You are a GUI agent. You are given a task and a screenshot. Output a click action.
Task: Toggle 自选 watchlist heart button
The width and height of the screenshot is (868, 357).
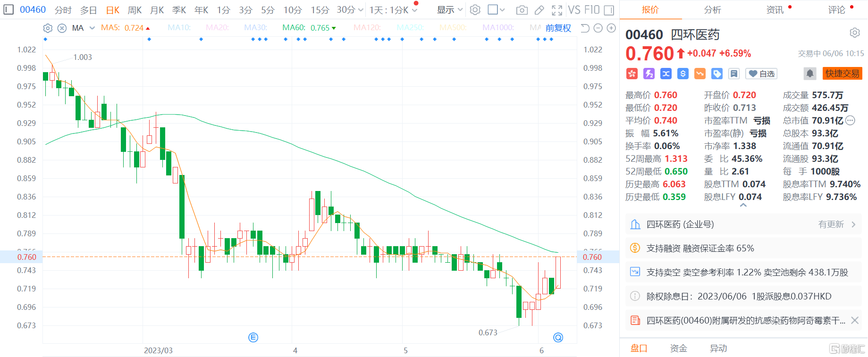[761, 74]
